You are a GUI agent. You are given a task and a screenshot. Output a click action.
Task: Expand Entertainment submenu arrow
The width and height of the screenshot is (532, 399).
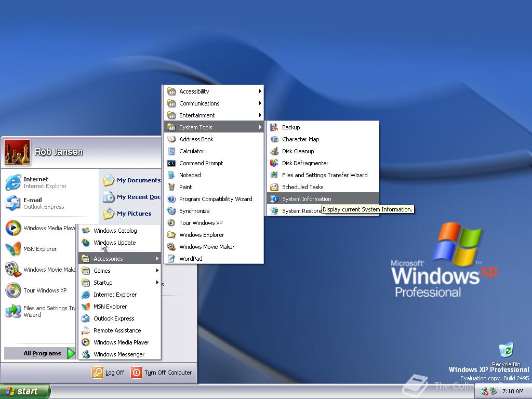point(260,115)
